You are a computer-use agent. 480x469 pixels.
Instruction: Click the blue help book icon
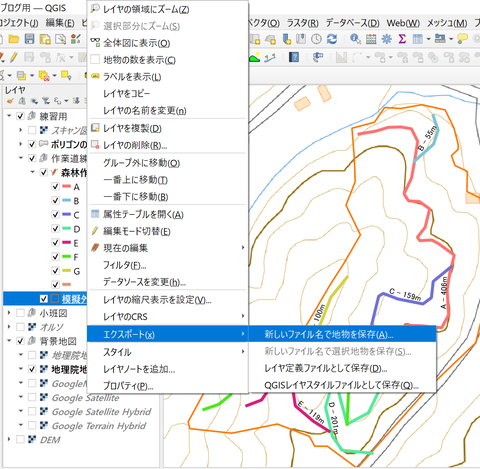pos(294,57)
